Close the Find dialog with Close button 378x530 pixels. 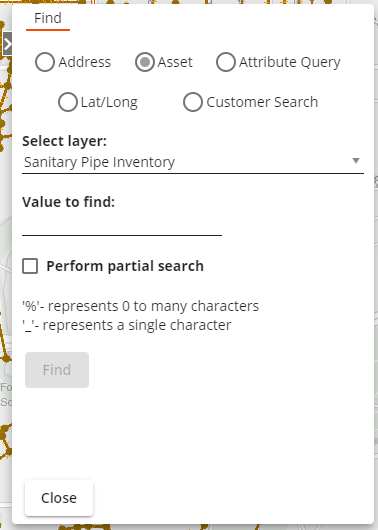(59, 498)
